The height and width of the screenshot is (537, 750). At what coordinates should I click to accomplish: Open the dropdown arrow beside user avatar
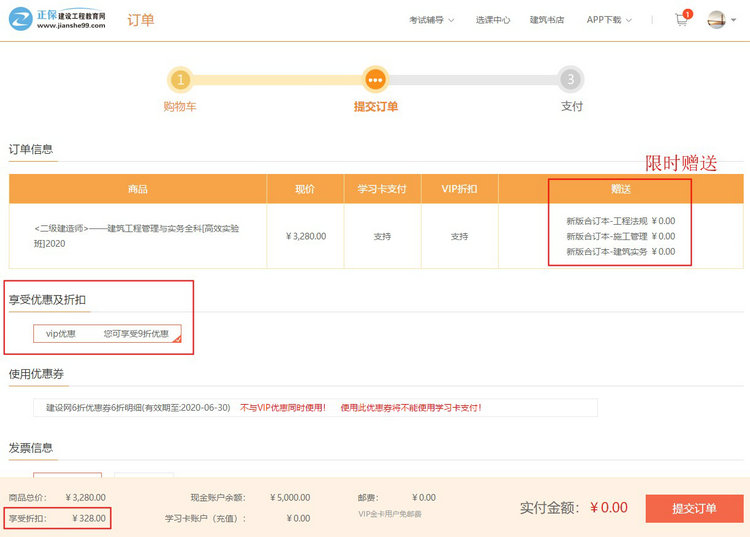point(735,20)
